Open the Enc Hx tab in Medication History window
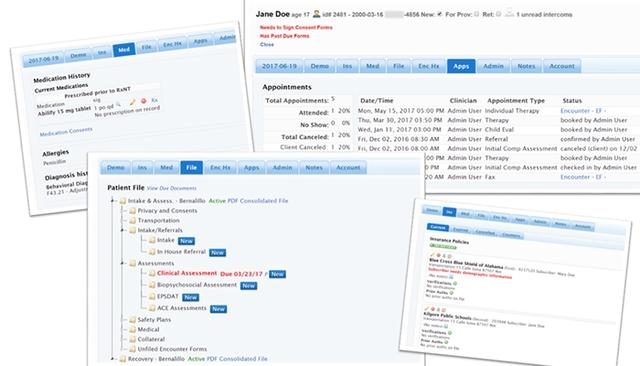This screenshot has width=640, height=366. coord(172,44)
